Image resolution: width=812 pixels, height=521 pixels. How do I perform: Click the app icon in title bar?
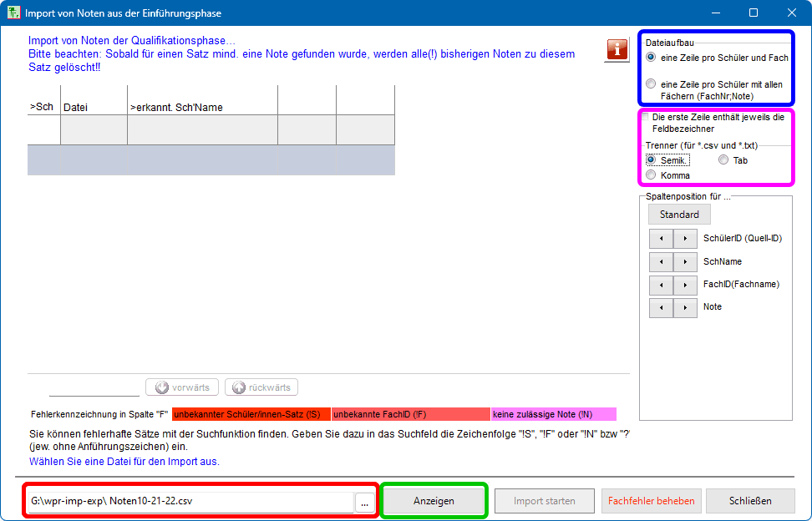[13, 13]
